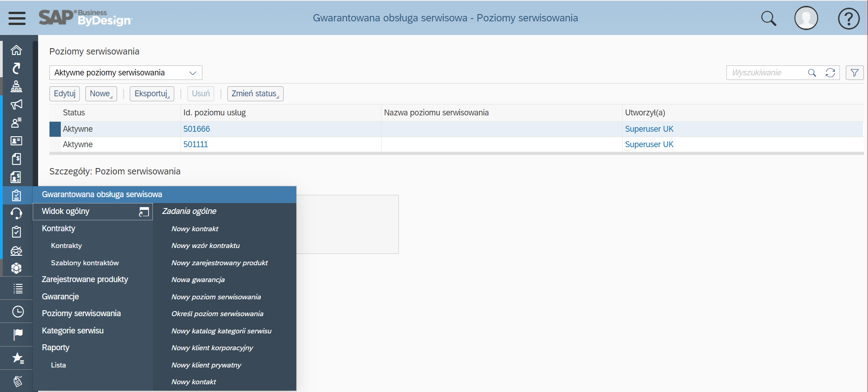
Task: Open the help question mark icon
Action: click(x=848, y=19)
